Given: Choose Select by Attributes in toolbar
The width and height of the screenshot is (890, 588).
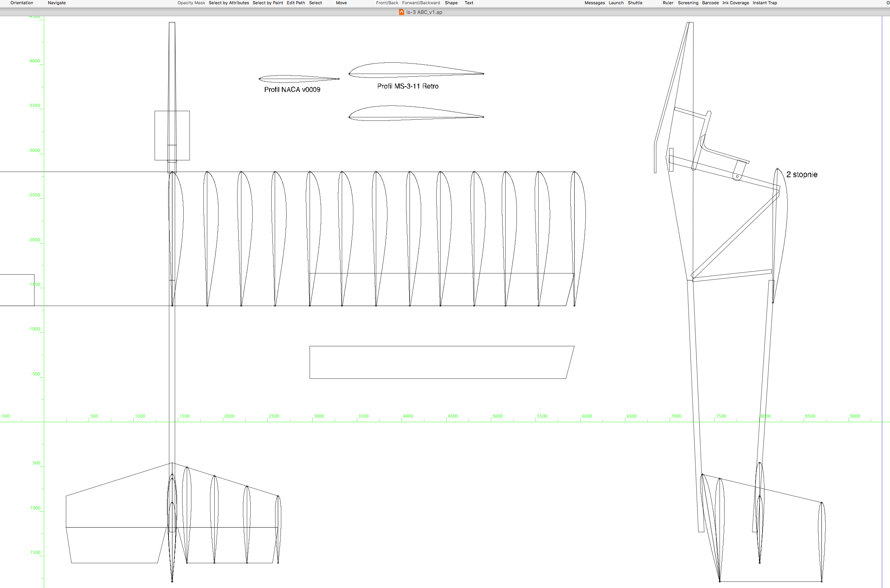Looking at the screenshot, I should [229, 3].
